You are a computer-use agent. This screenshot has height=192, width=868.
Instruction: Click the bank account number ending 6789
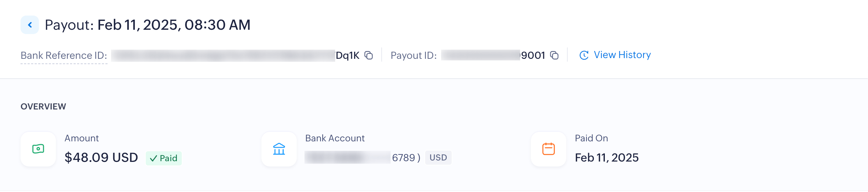[403, 158]
